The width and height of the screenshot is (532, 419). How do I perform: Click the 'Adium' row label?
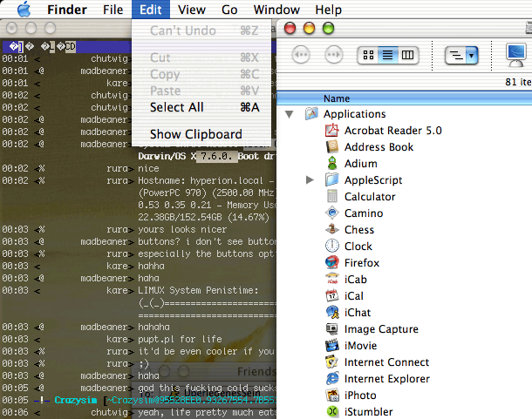click(361, 164)
